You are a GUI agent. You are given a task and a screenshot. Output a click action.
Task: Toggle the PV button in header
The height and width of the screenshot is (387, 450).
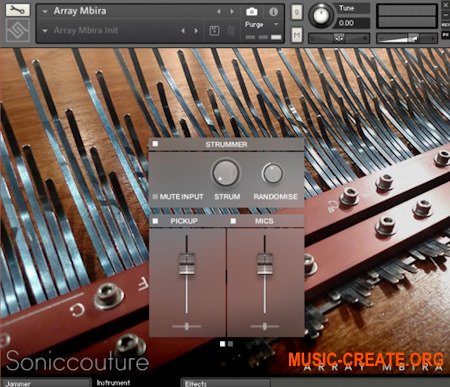click(446, 35)
